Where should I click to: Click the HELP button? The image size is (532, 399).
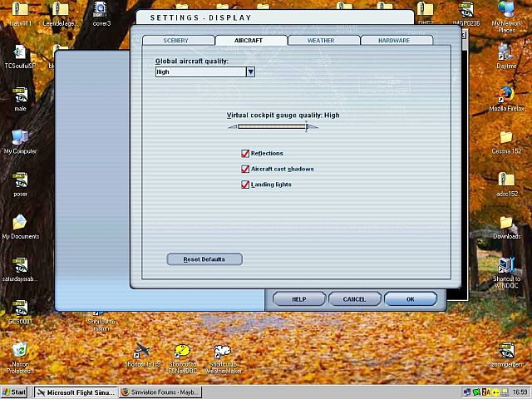click(299, 299)
